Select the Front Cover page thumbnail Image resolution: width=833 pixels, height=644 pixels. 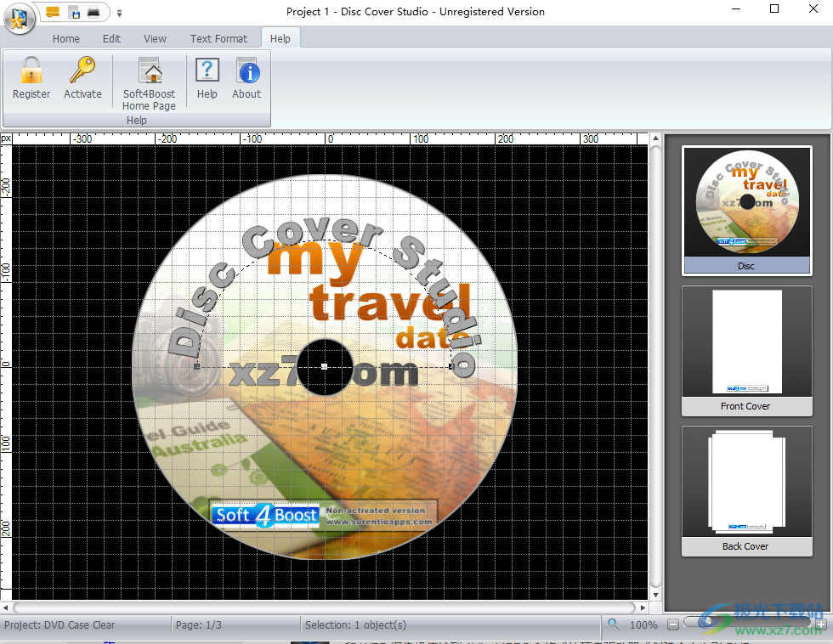pos(746,351)
